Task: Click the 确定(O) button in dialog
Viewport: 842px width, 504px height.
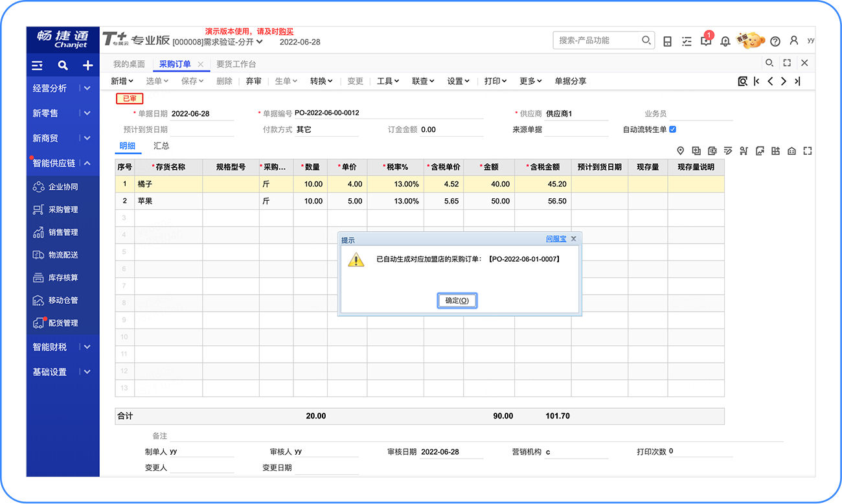Action: click(x=457, y=301)
